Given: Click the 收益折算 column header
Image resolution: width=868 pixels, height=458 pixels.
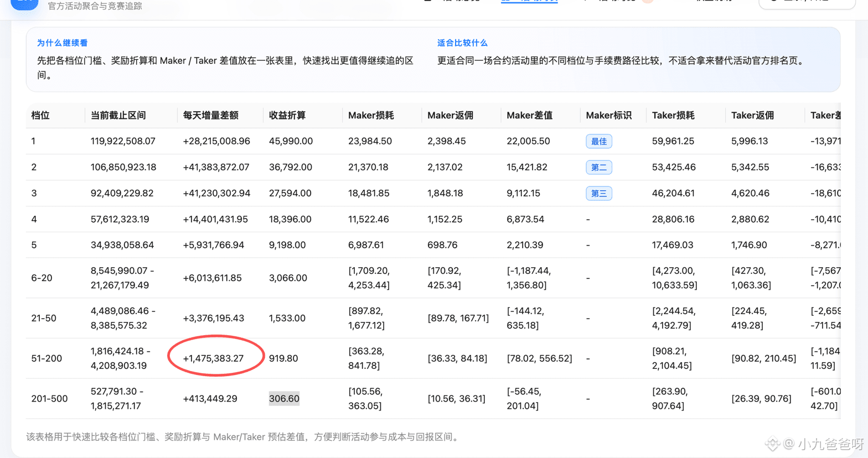Looking at the screenshot, I should [287, 115].
